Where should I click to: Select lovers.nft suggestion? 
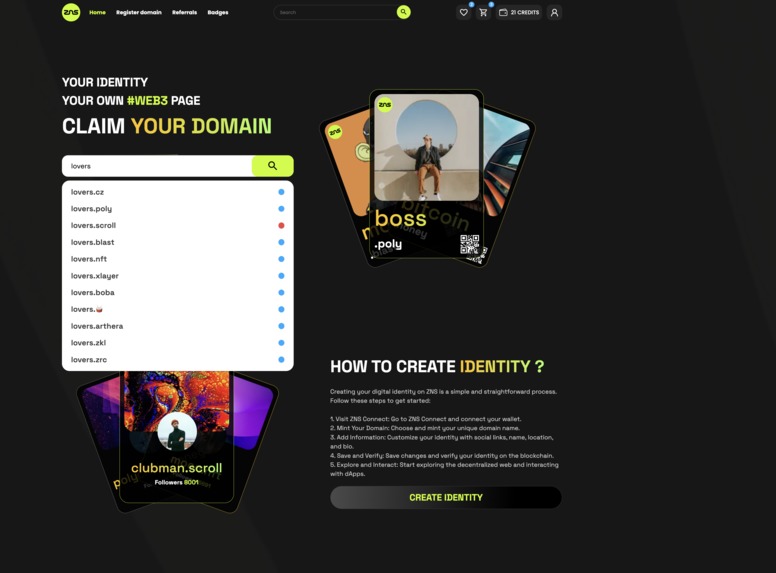pos(178,259)
